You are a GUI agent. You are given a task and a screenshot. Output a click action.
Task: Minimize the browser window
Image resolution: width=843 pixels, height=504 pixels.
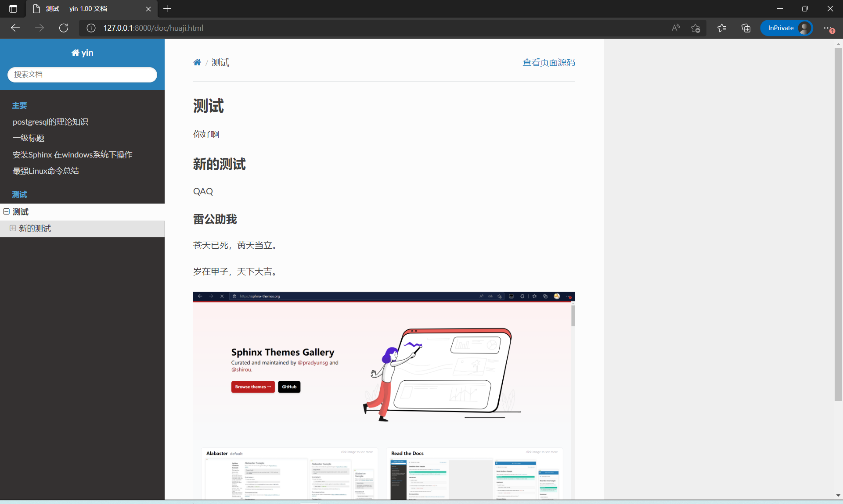780,9
